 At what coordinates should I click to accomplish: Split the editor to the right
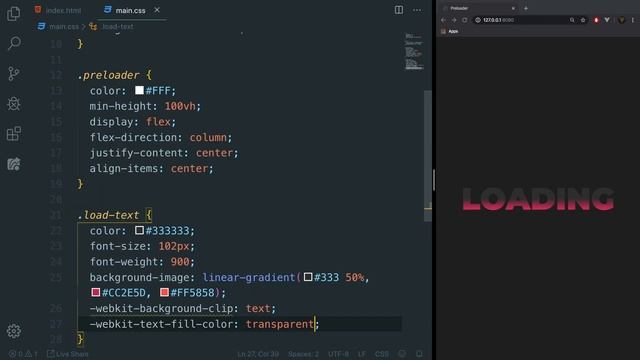(399, 10)
